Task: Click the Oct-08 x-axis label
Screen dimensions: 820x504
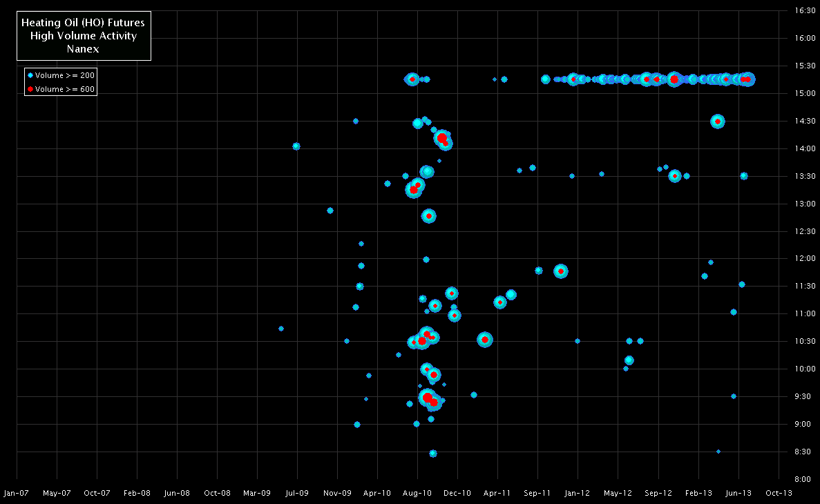Action: (x=217, y=493)
